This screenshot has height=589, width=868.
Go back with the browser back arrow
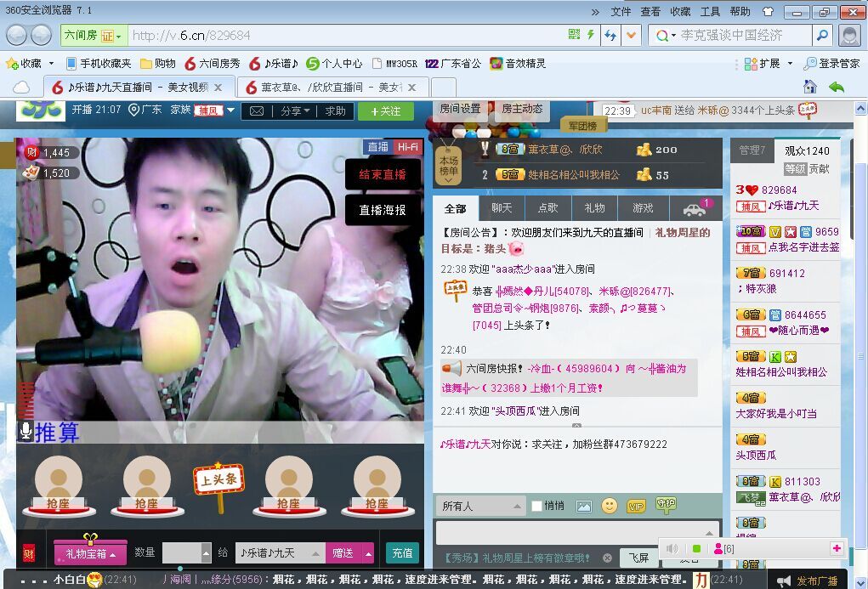17,36
